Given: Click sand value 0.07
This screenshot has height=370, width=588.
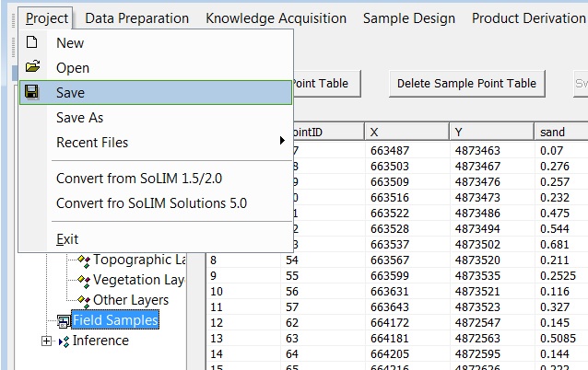Looking at the screenshot, I should click(561, 151).
